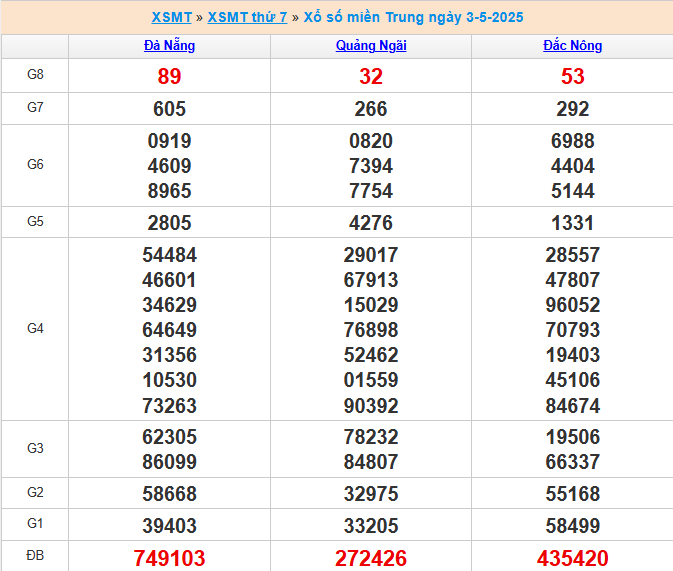The width and height of the screenshot is (673, 571).
Task: Click the G5 number 4276
Action: (x=371, y=223)
